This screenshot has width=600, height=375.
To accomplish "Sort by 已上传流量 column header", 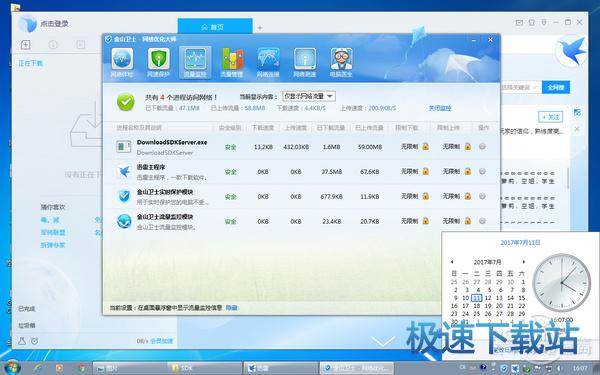I will coord(369,128).
